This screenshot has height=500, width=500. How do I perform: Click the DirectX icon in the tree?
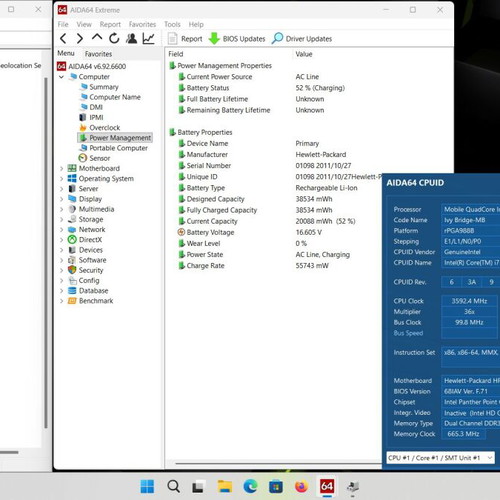pos(72,240)
